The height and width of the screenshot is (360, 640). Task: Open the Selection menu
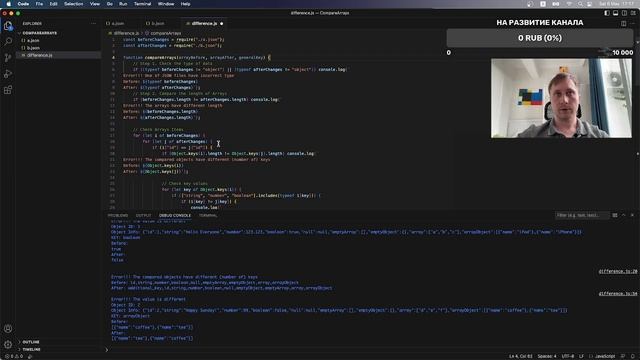coord(73,4)
